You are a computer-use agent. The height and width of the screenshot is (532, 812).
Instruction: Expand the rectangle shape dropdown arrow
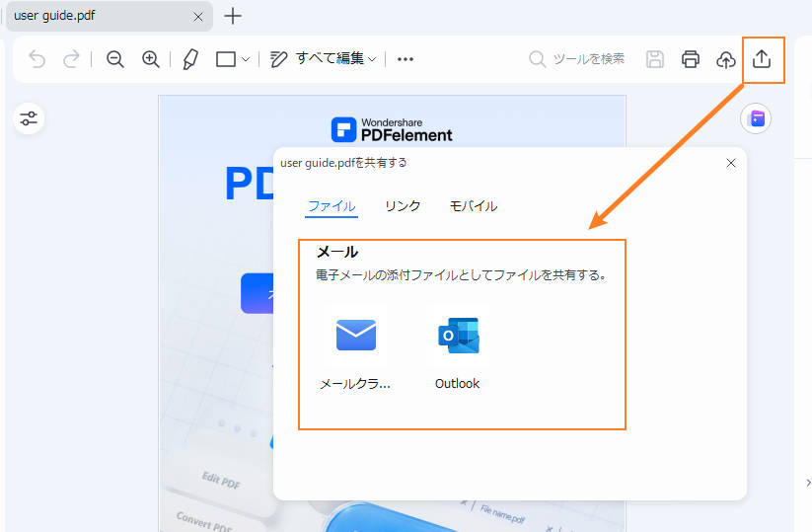pyautogui.click(x=246, y=59)
